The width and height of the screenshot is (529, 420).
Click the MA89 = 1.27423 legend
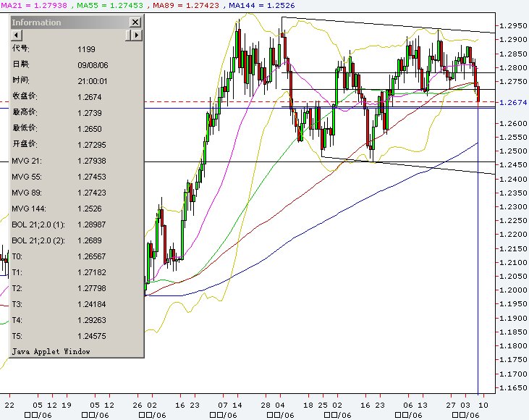(186, 5)
